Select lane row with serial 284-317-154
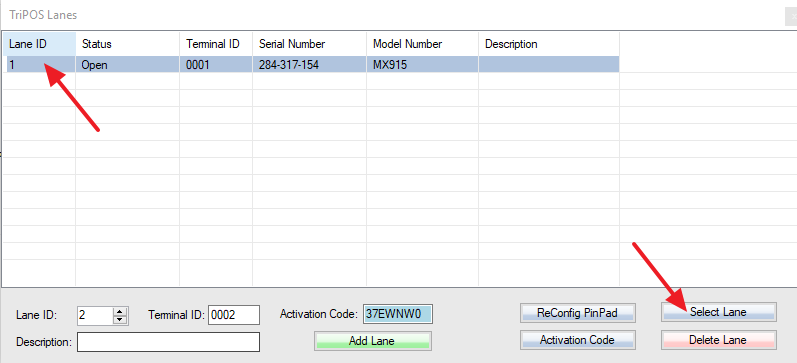 tap(312, 65)
